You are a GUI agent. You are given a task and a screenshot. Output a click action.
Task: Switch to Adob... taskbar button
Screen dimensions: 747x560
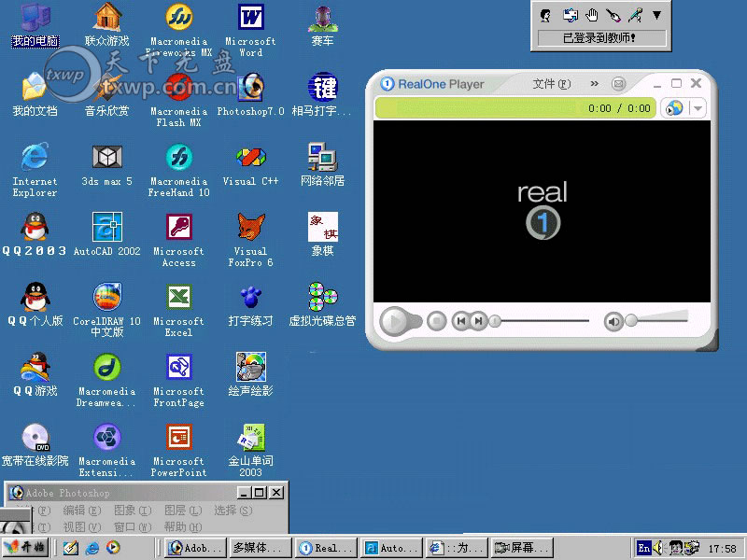click(x=195, y=548)
